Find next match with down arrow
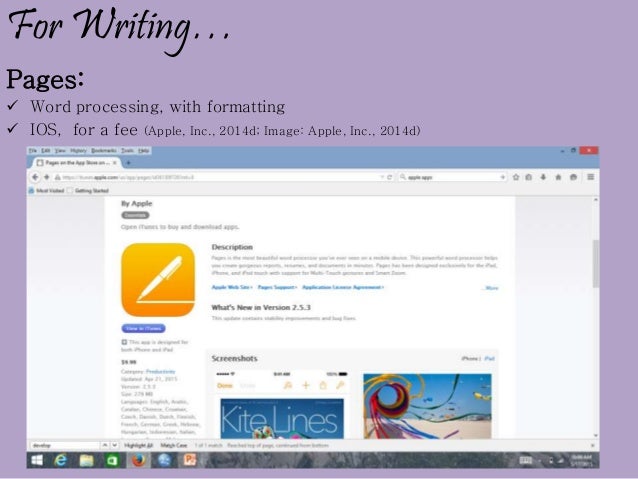Screen dimensions: 638x479 pos(114,446)
